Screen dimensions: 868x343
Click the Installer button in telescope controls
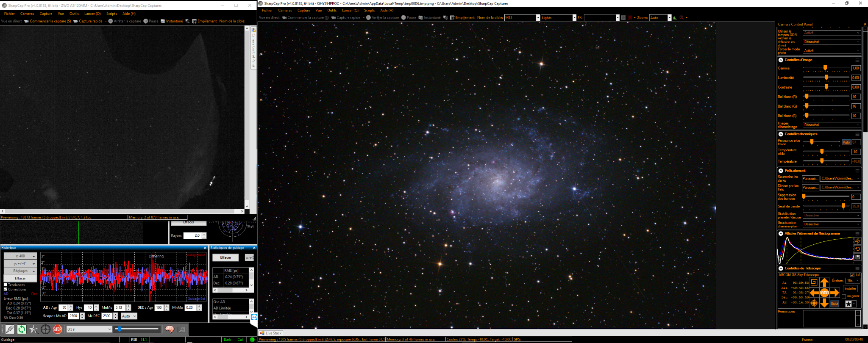(x=850, y=289)
